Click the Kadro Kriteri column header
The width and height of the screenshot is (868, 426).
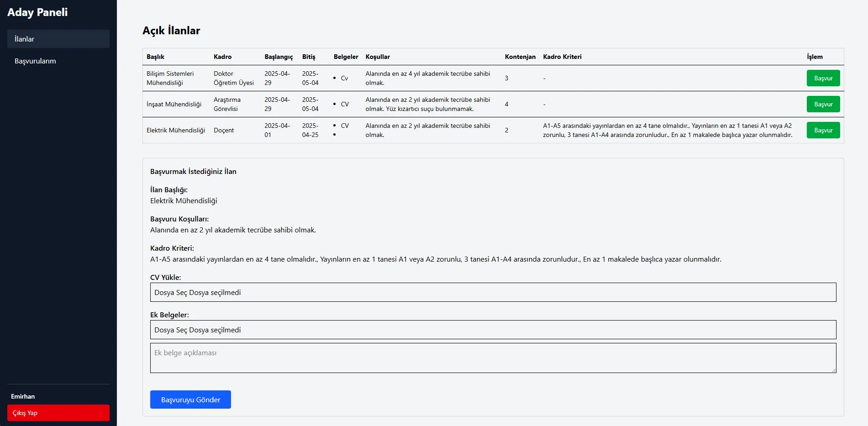pyautogui.click(x=562, y=57)
